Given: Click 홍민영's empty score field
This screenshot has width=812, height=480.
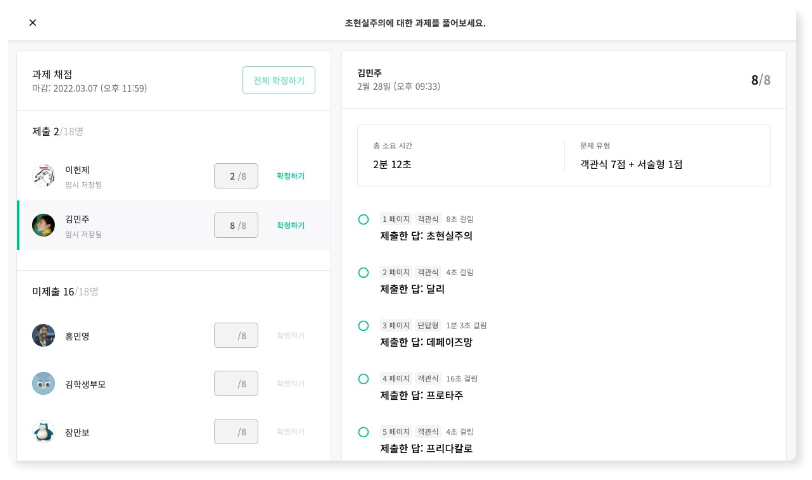Looking at the screenshot, I should click(236, 336).
